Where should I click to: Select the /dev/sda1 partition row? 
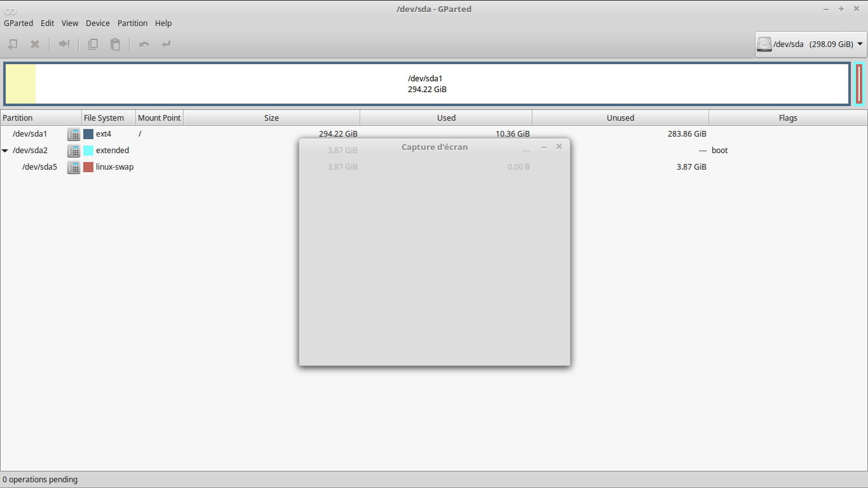[434, 134]
